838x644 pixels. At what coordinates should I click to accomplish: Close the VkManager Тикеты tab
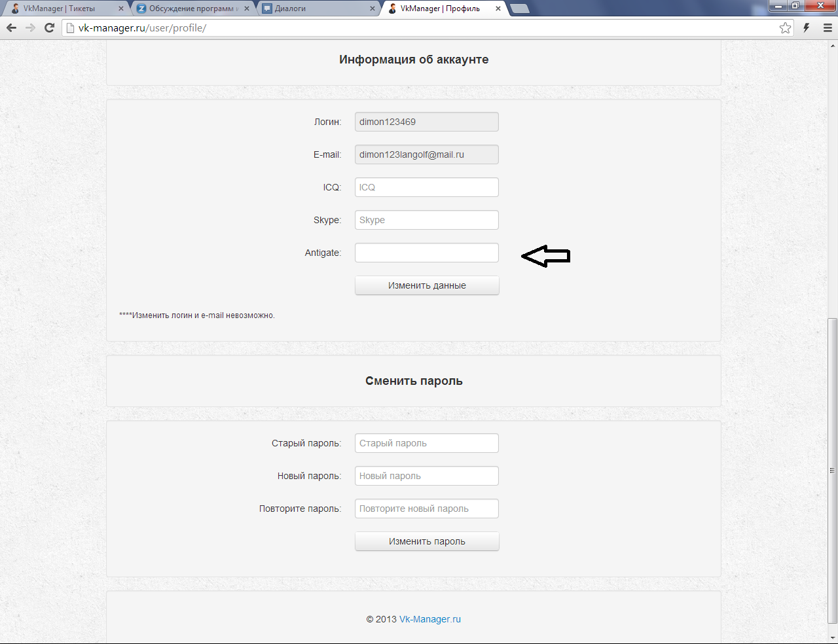click(121, 9)
